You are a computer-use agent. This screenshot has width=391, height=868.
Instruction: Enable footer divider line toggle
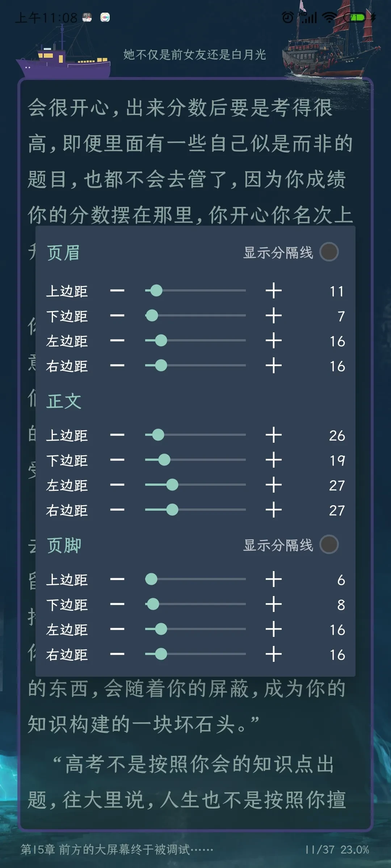[x=329, y=545]
